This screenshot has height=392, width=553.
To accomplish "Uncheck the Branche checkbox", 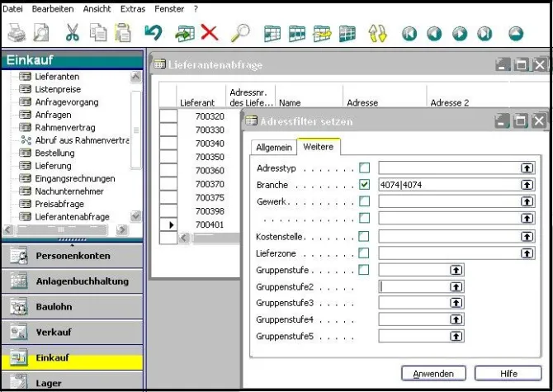I will [x=364, y=185].
